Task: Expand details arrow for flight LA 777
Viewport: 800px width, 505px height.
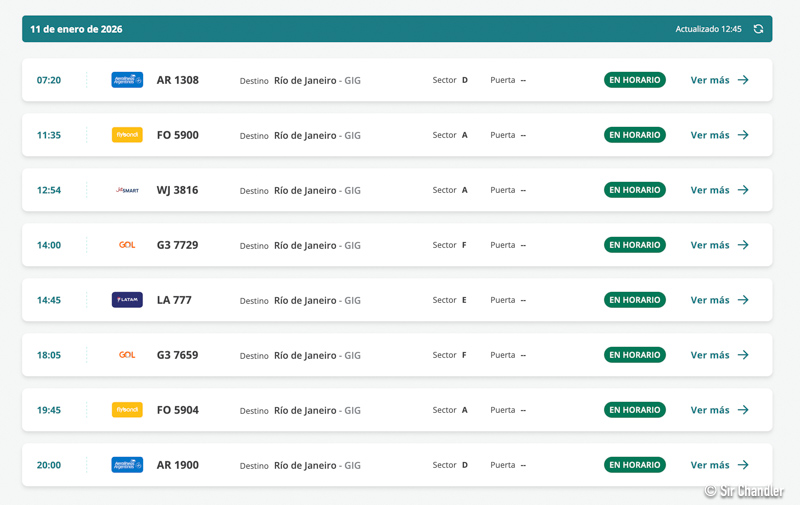Action: pos(743,300)
